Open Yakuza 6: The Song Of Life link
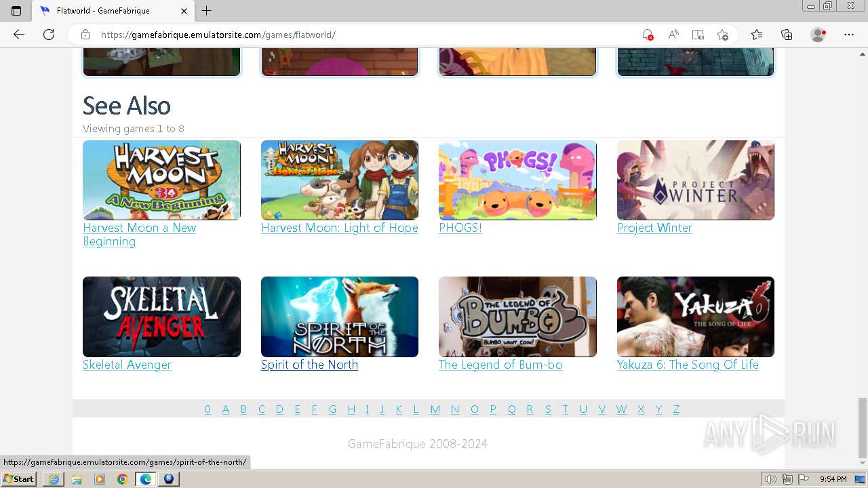868x488 pixels. coord(688,365)
